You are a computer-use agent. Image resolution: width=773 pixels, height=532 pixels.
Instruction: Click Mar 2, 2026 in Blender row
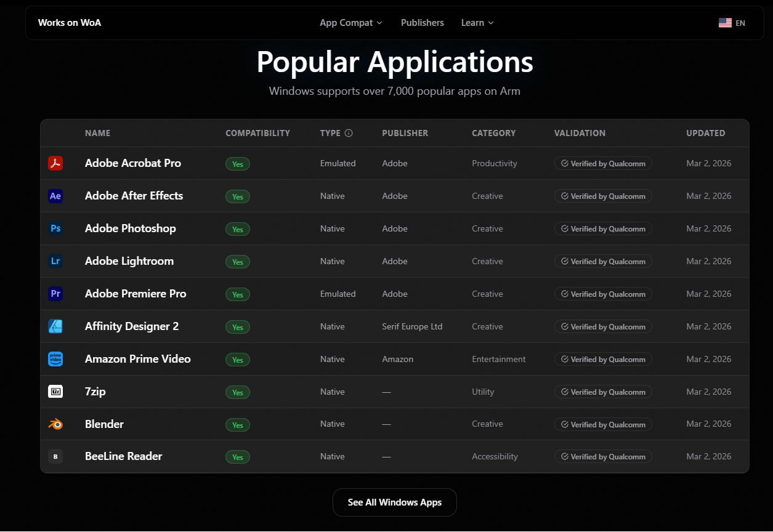[709, 424]
